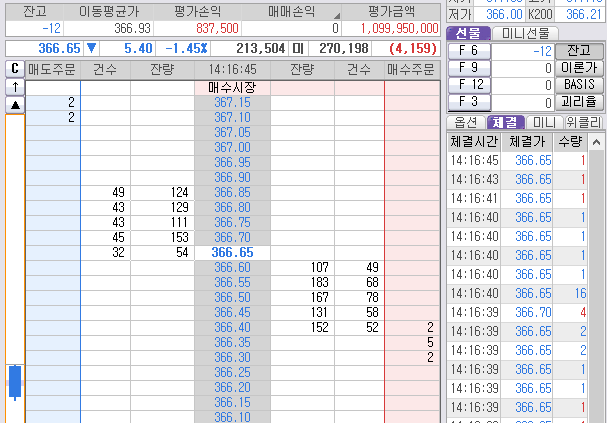Click price 367.15 in ladder
607x423 pixels.
pos(232,103)
